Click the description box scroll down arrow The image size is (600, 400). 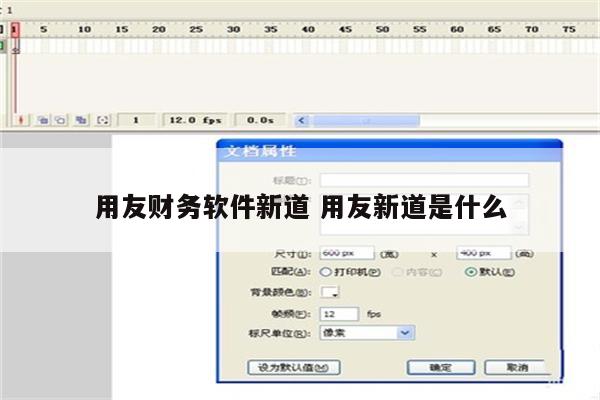520,227
